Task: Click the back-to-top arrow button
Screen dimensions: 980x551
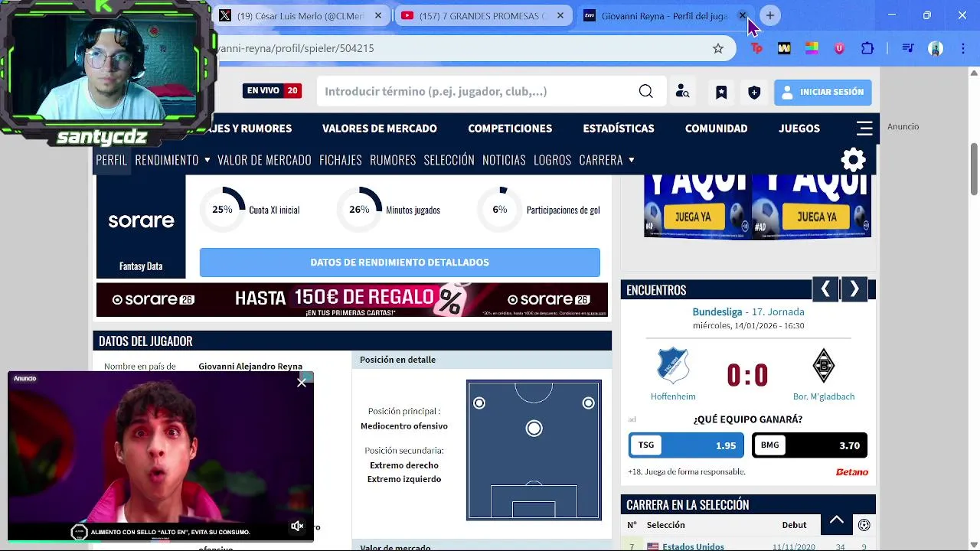Action: [x=836, y=520]
